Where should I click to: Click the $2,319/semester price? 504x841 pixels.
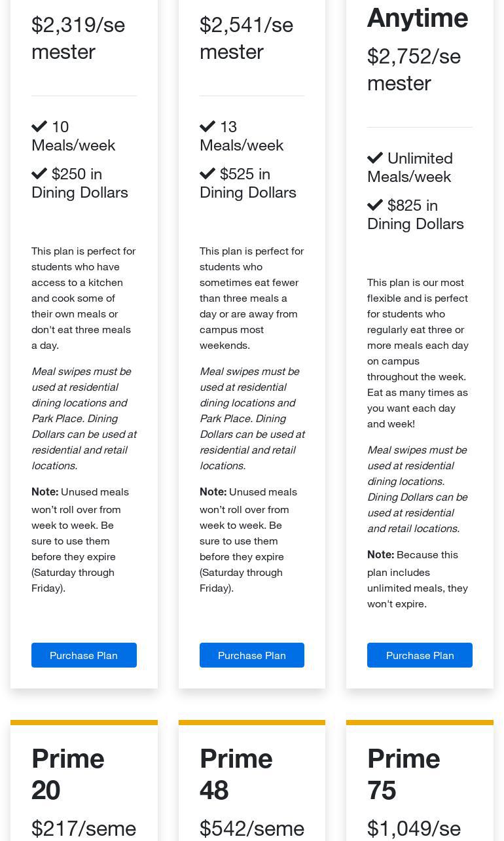click(78, 38)
